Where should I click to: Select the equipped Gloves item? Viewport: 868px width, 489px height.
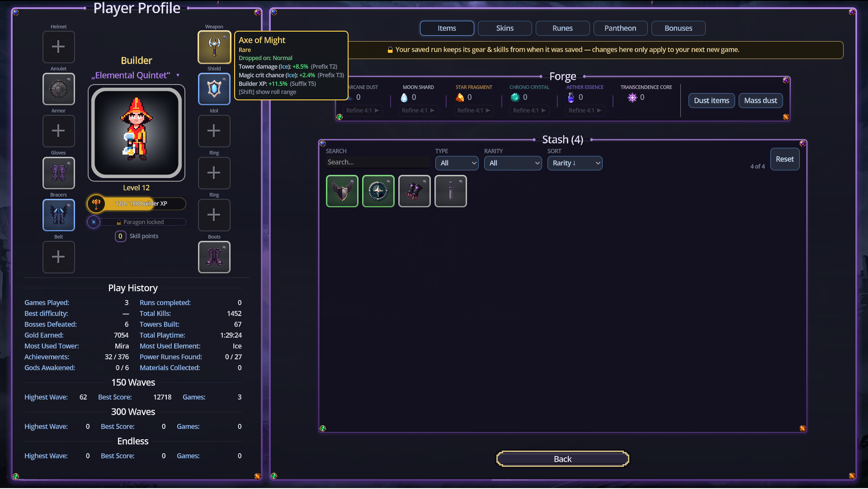(x=58, y=173)
